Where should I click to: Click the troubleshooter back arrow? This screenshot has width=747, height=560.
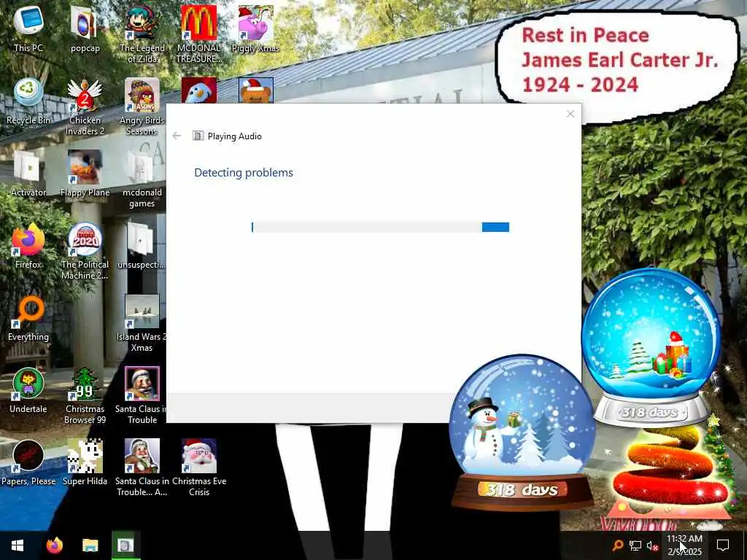click(177, 136)
